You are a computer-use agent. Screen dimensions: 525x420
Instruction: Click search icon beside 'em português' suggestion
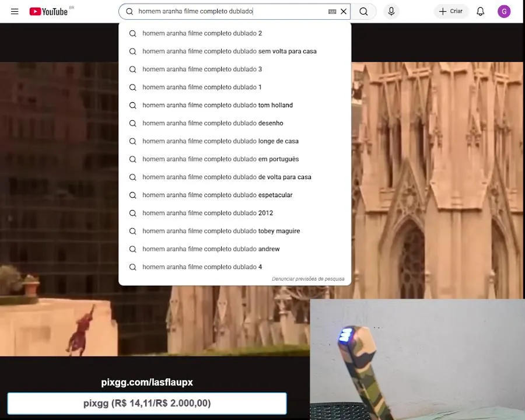(x=133, y=159)
